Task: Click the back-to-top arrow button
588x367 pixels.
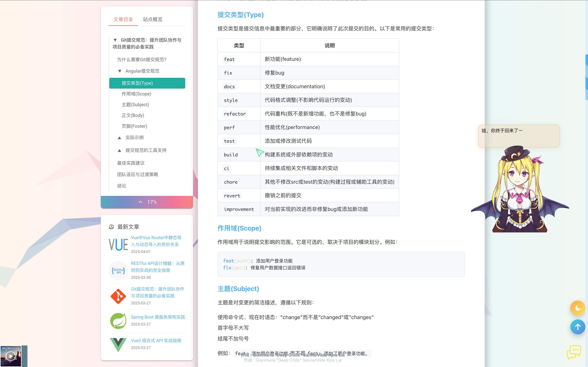Action: pyautogui.click(x=578, y=327)
